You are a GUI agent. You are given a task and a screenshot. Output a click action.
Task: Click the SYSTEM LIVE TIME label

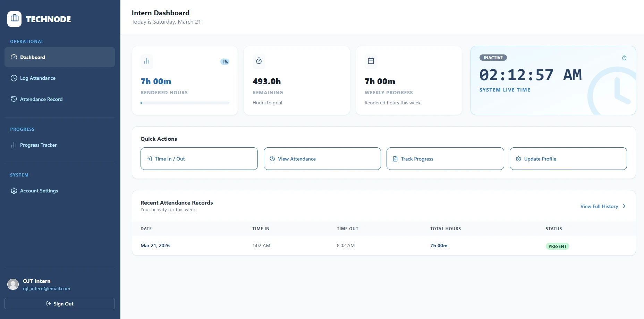[x=505, y=90]
